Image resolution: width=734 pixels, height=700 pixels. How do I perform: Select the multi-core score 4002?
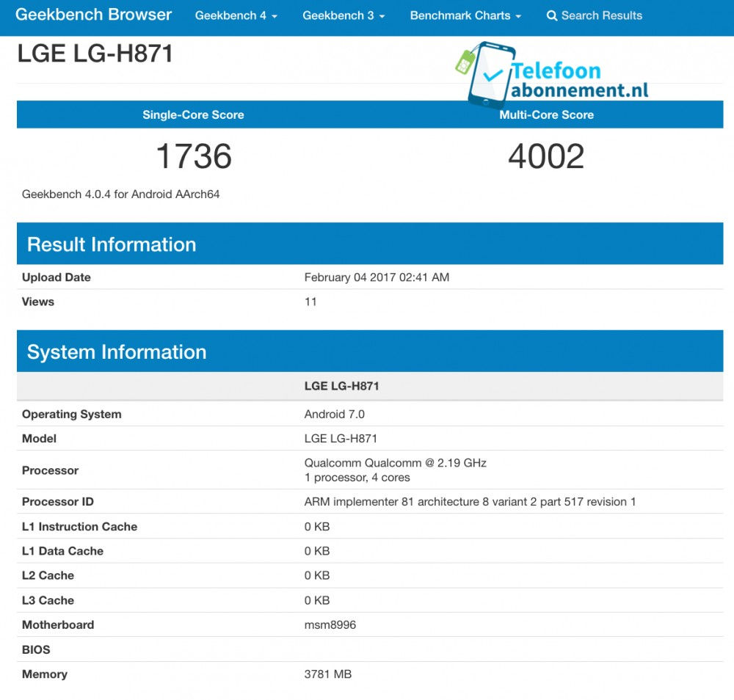tap(546, 155)
